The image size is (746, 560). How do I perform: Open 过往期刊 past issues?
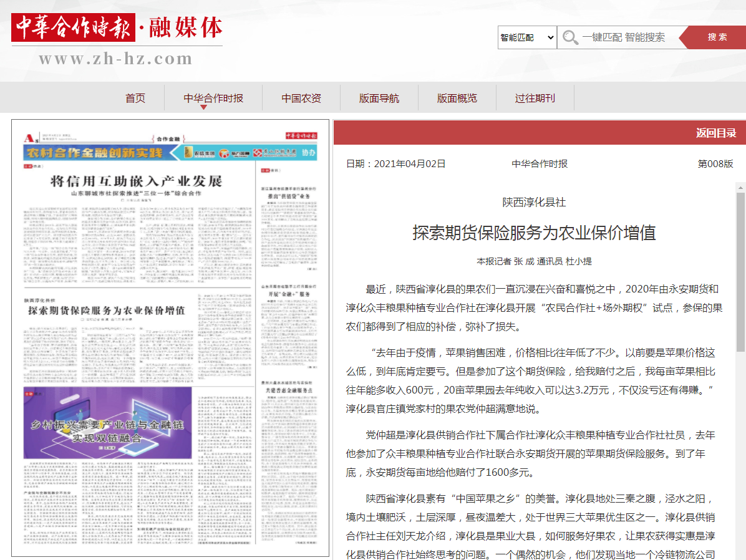tap(535, 98)
